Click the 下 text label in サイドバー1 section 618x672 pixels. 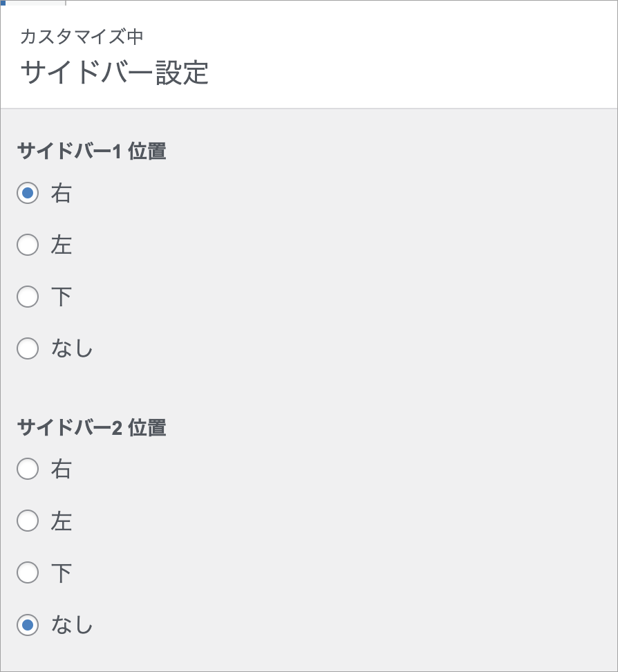(61, 297)
